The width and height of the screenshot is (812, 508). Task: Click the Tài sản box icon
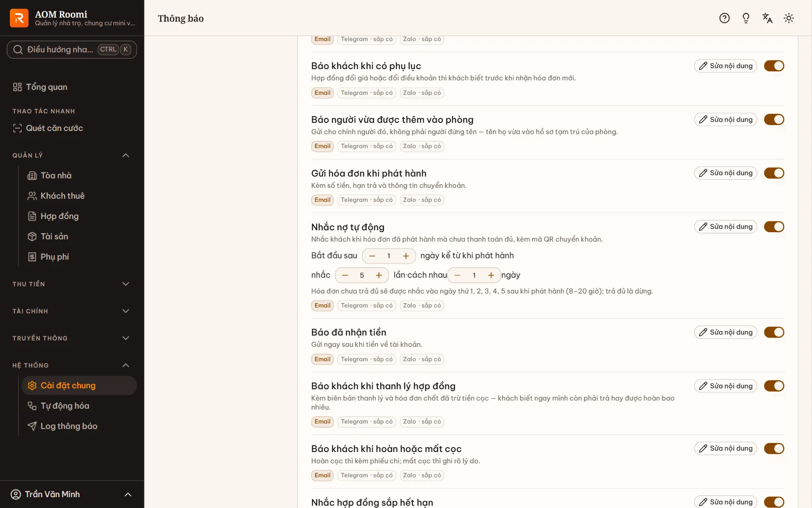(32, 237)
